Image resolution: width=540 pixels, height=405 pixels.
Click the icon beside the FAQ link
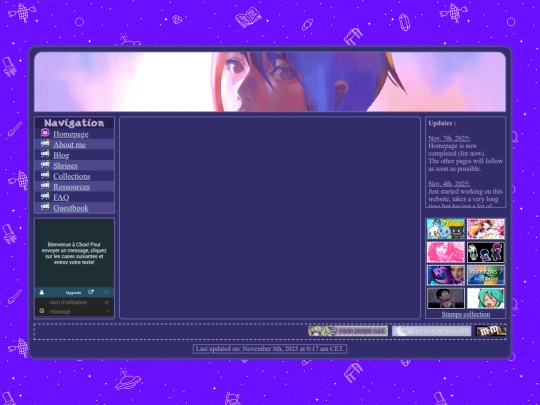[45, 196]
